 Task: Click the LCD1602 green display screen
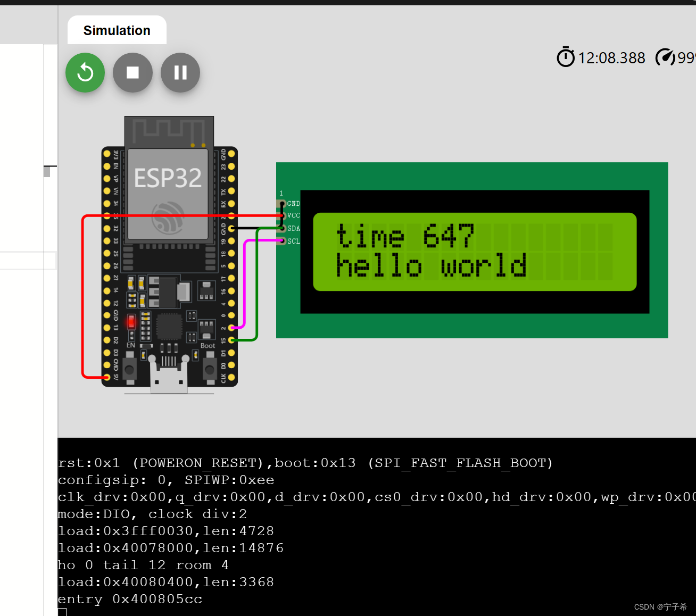tap(475, 251)
